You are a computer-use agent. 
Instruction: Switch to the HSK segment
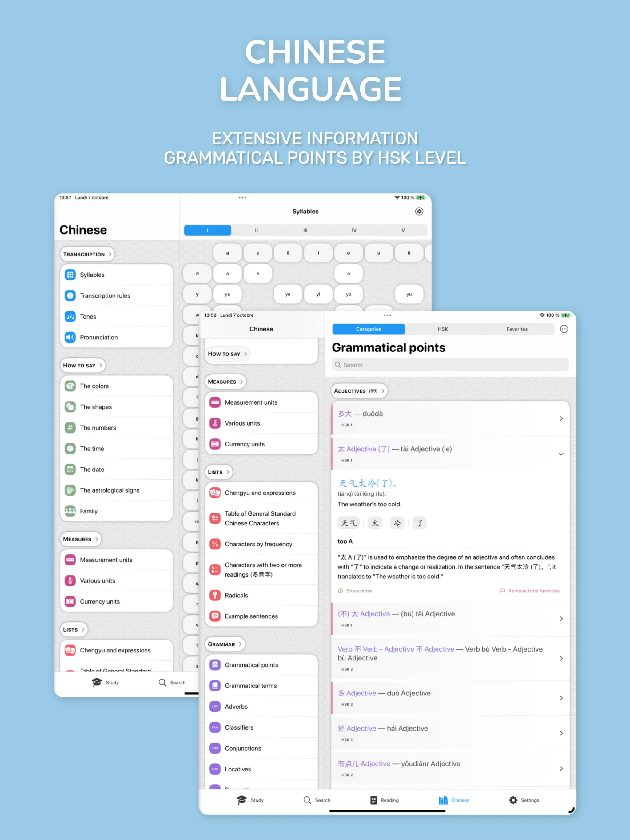[442, 329]
